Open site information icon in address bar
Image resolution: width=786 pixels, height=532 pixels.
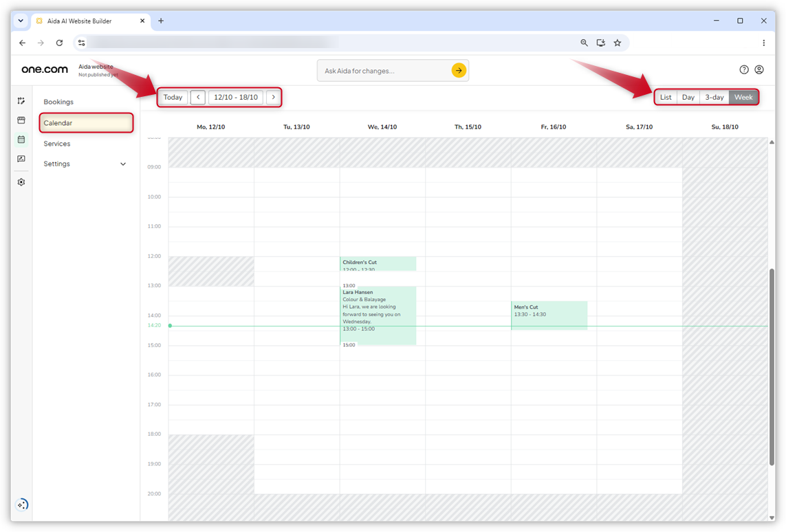(x=82, y=43)
